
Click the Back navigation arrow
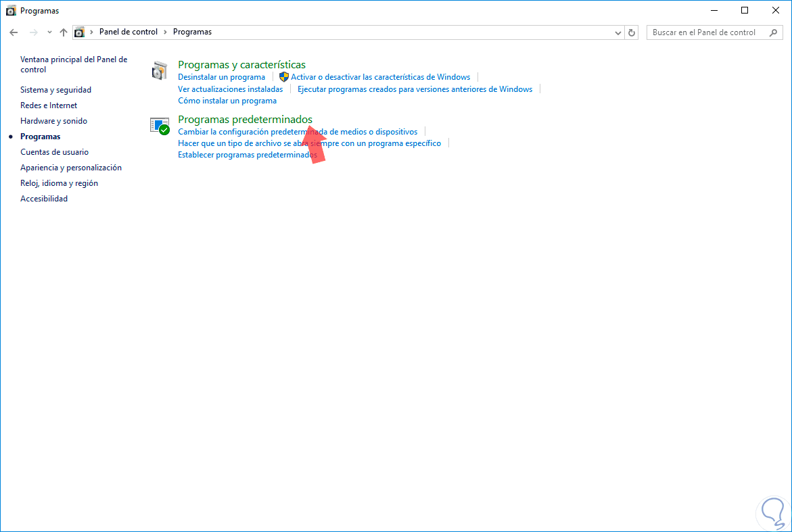(x=14, y=32)
